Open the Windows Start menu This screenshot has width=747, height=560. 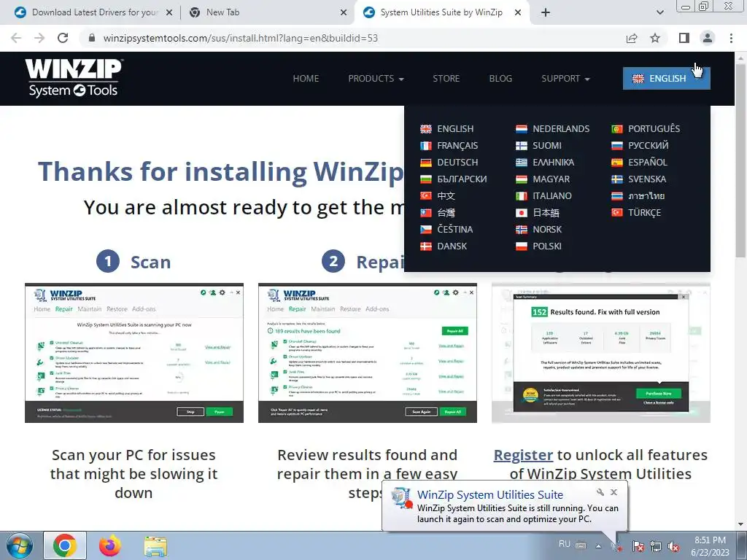(19, 545)
